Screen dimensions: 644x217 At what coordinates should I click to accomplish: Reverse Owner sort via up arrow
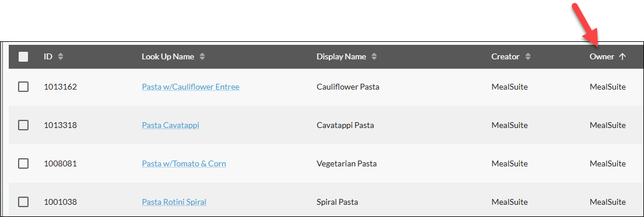[x=622, y=57]
